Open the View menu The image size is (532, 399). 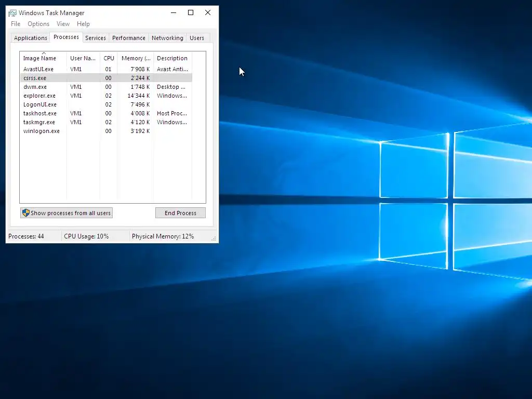(x=63, y=24)
